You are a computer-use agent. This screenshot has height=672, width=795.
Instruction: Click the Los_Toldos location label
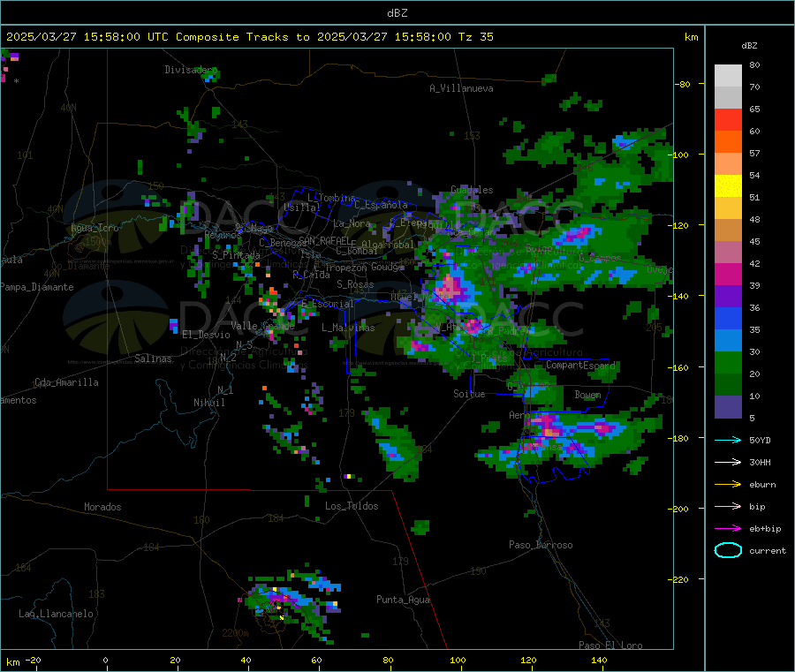point(352,506)
